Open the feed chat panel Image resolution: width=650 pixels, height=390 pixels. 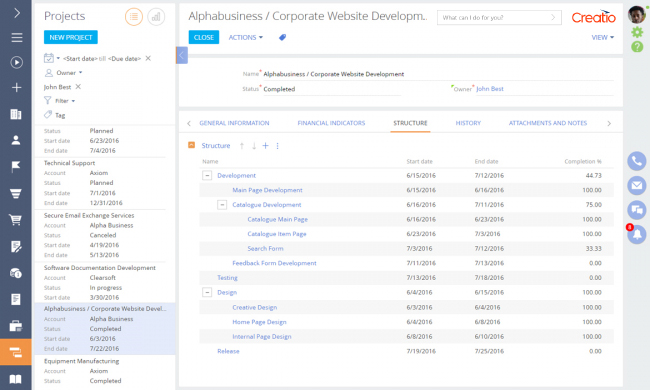point(637,210)
